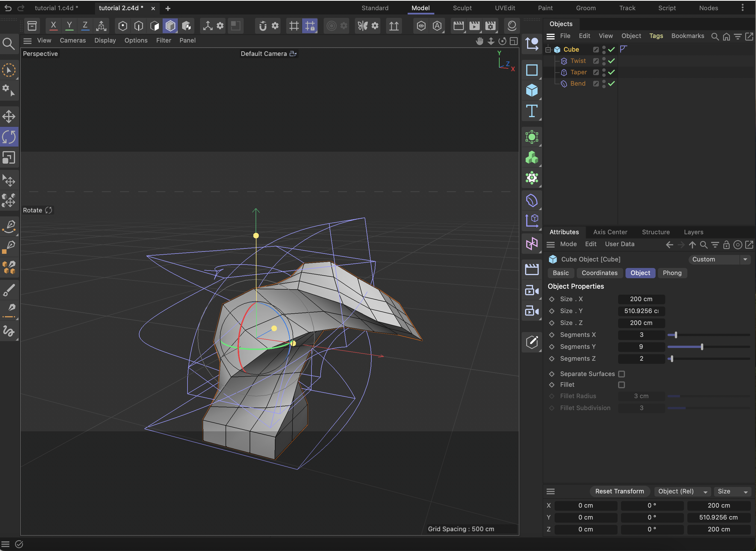Switch to the Sculpt layout
This screenshot has width=756, height=551.
click(462, 8)
